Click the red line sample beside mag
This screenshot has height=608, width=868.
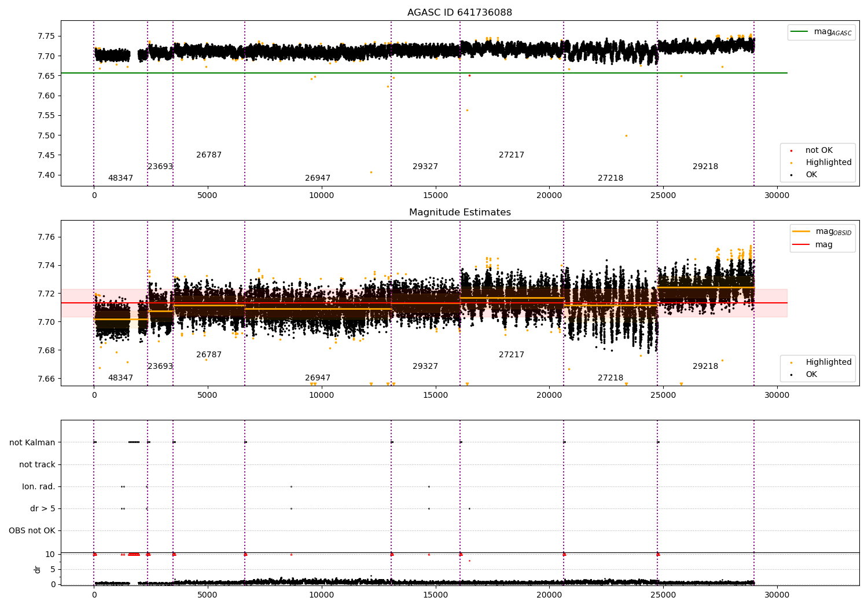pos(801,245)
